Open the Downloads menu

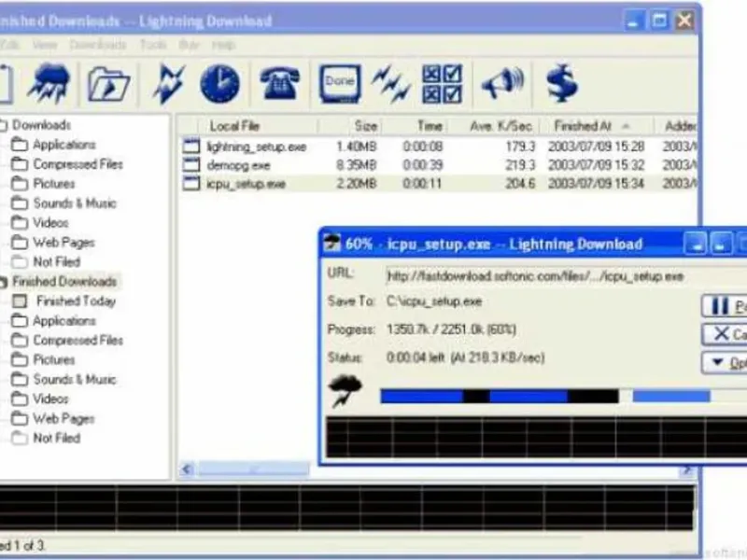pyautogui.click(x=98, y=45)
